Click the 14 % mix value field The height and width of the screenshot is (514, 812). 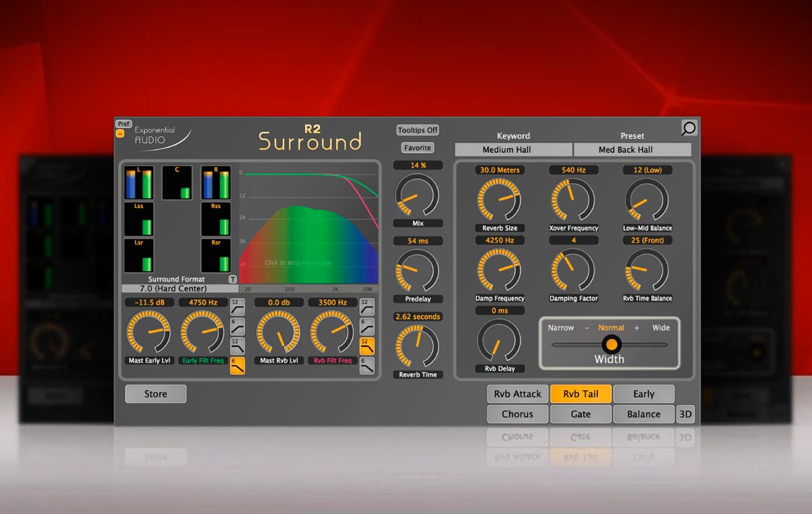418,165
